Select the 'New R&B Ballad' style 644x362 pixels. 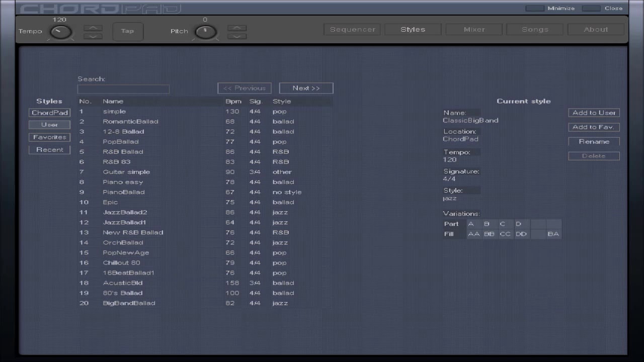[205, 232]
